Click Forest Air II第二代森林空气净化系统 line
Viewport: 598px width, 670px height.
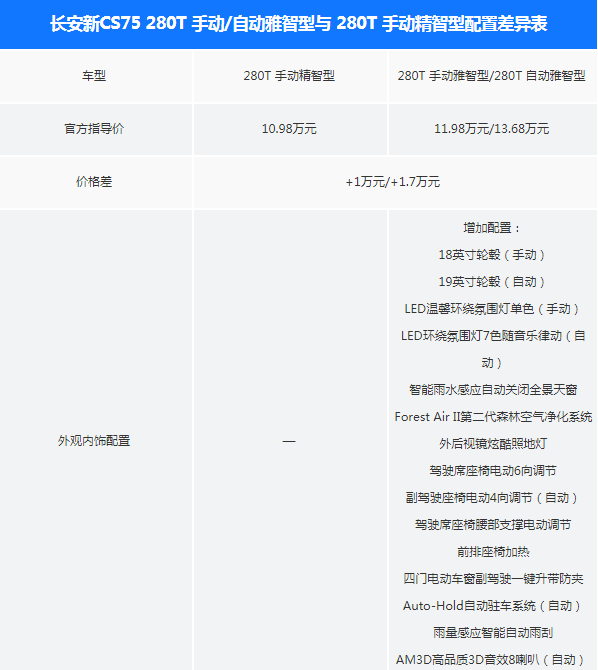point(493,417)
